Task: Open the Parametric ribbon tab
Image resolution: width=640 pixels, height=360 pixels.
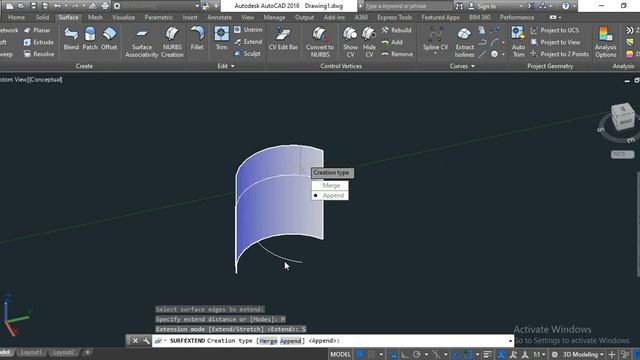Action: (x=158, y=18)
